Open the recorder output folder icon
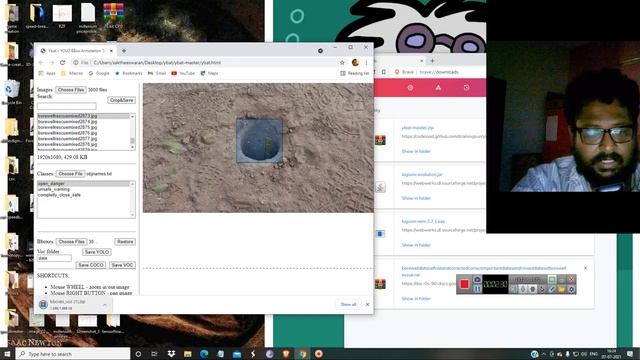The width and height of the screenshot is (640, 360). tap(562, 289)
